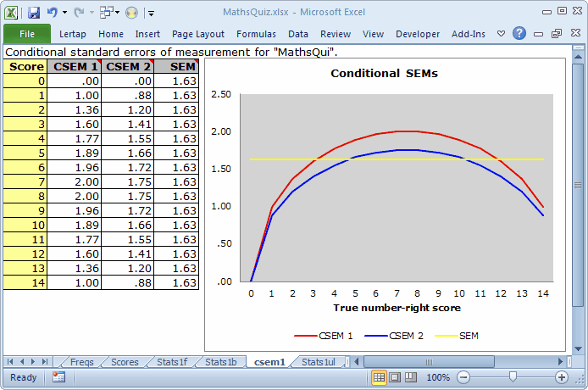Switch to the Stats1f sheet tab

[x=172, y=362]
